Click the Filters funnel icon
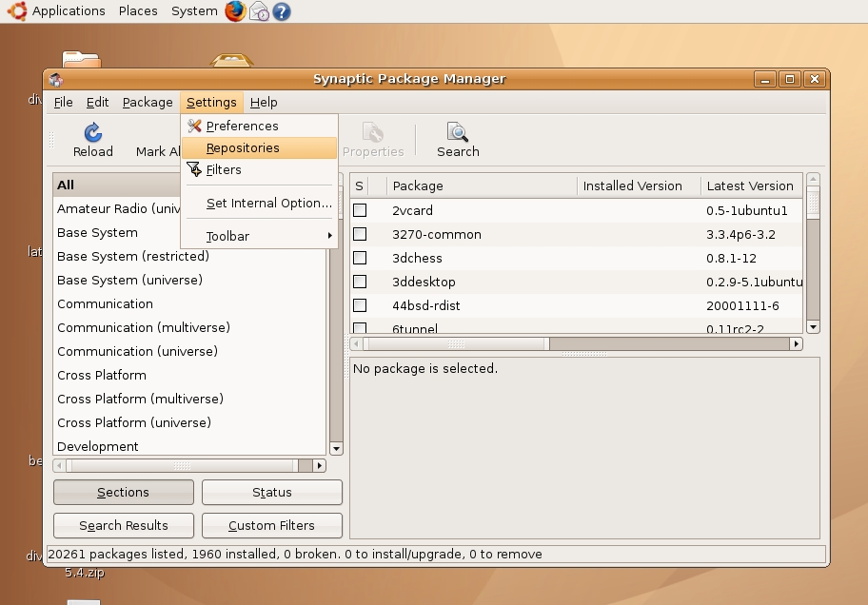 click(x=194, y=169)
